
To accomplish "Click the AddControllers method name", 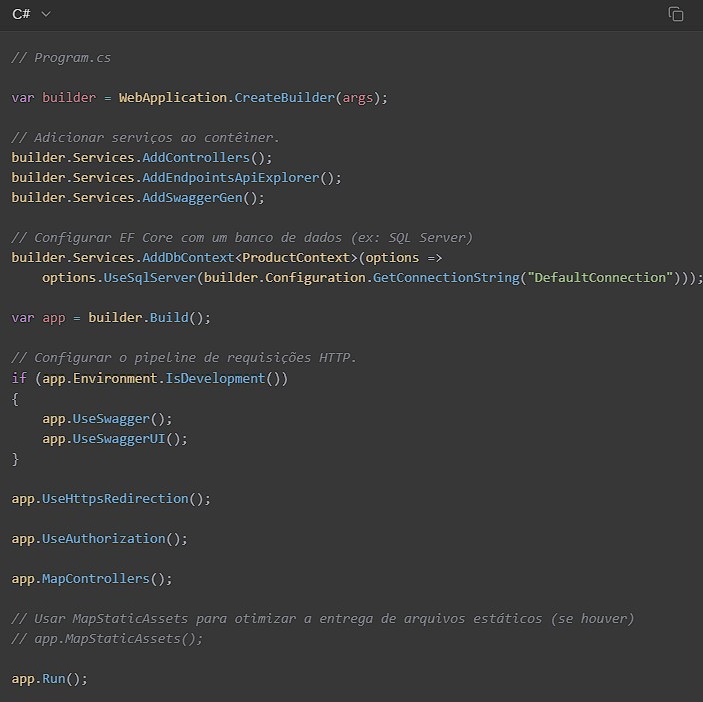I will point(195,158).
